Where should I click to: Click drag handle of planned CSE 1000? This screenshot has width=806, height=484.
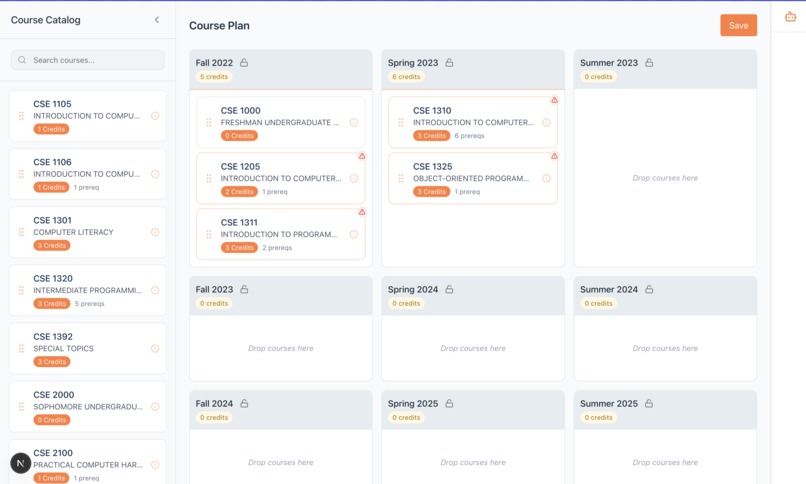point(209,122)
